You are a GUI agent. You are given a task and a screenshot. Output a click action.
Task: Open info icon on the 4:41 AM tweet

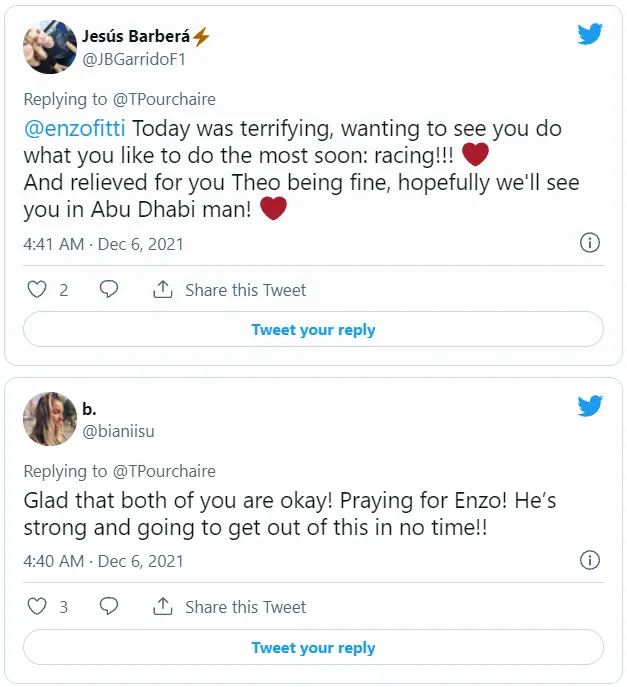point(590,243)
